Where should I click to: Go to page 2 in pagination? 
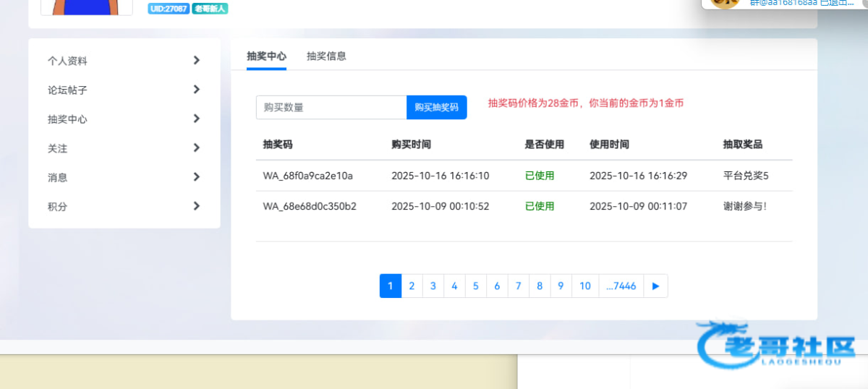click(412, 286)
